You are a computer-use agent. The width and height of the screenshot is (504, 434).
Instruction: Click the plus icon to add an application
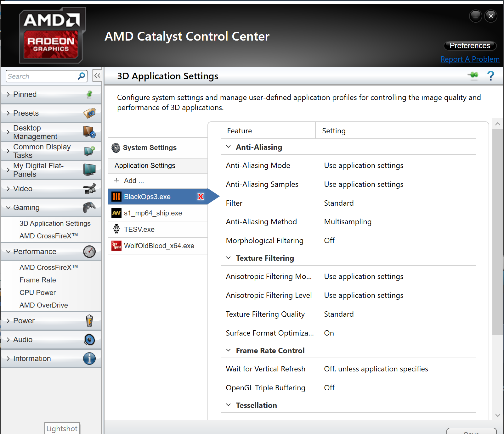(x=116, y=181)
